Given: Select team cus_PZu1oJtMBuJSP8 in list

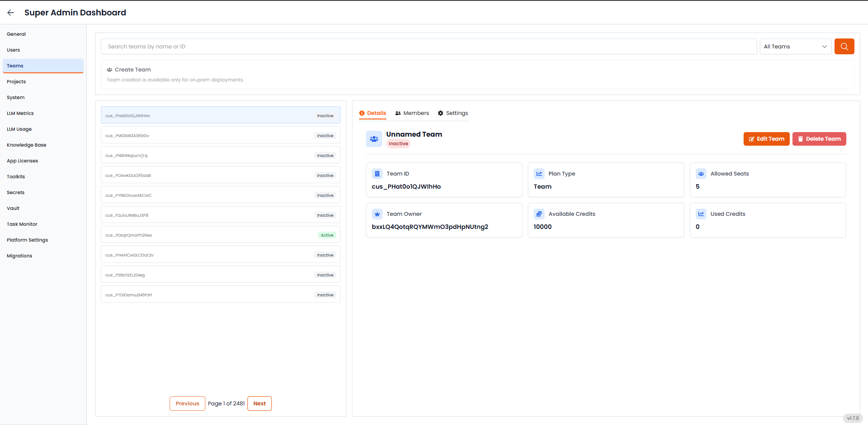Looking at the screenshot, I should 221,215.
